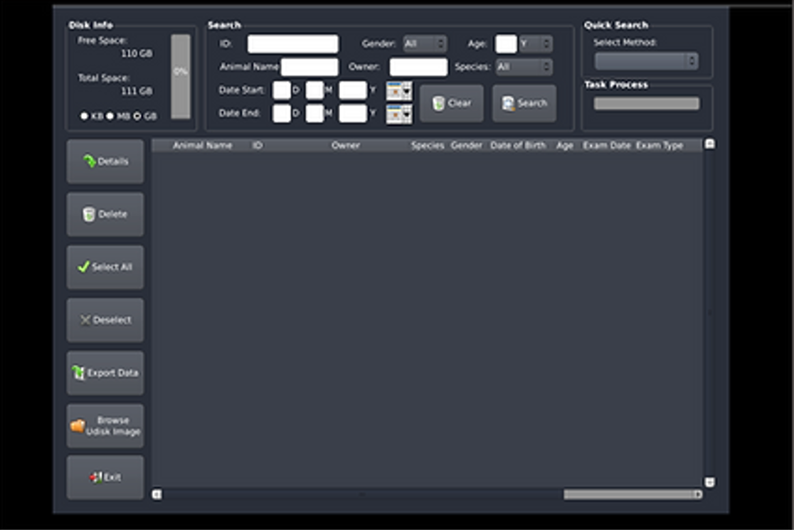The height and width of the screenshot is (532, 794).
Task: Open the Select Method quick search dropdown
Action: [646, 61]
